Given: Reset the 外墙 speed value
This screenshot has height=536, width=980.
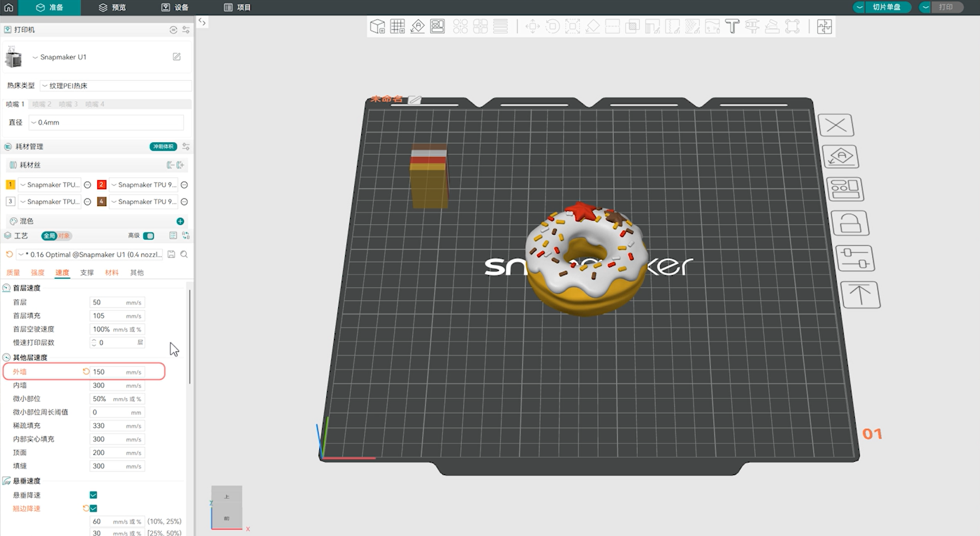Looking at the screenshot, I should click(x=86, y=371).
